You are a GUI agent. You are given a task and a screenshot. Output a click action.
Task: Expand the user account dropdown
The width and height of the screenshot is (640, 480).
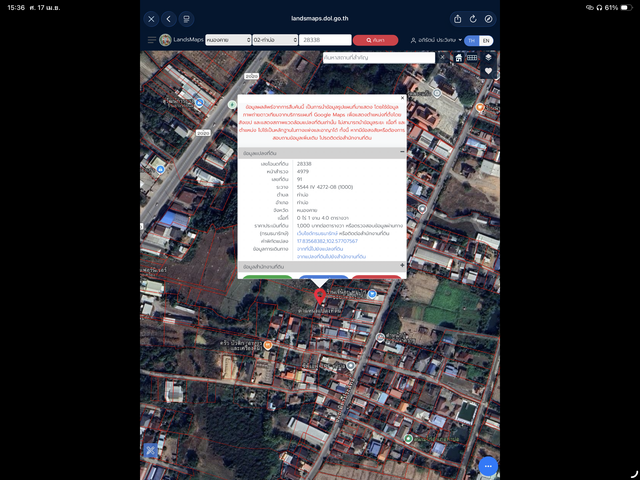[436, 40]
